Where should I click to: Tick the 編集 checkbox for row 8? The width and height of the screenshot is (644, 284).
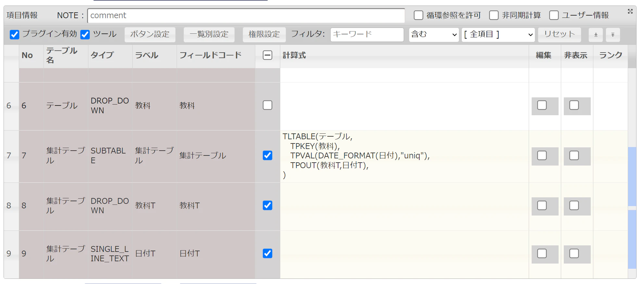542,205
